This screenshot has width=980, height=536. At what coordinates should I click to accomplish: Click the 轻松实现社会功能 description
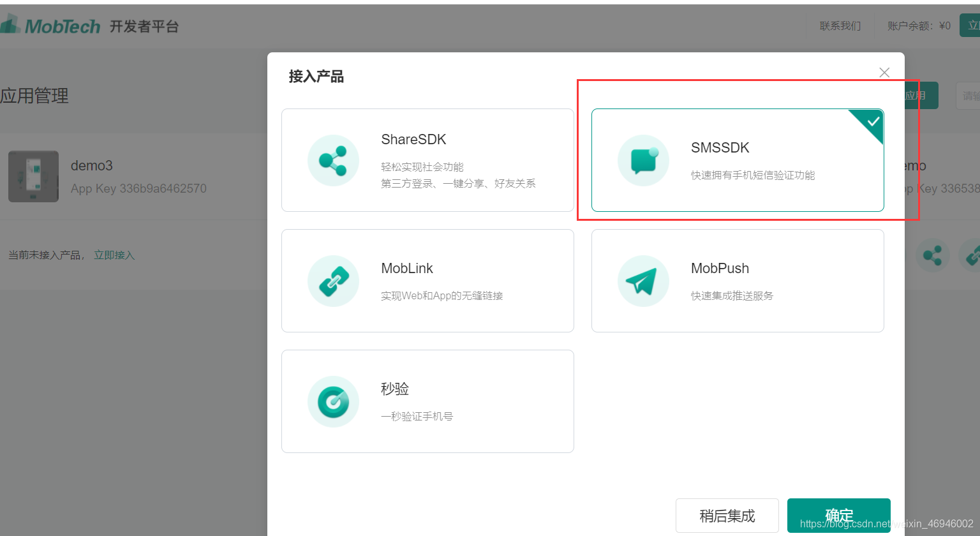click(422, 167)
